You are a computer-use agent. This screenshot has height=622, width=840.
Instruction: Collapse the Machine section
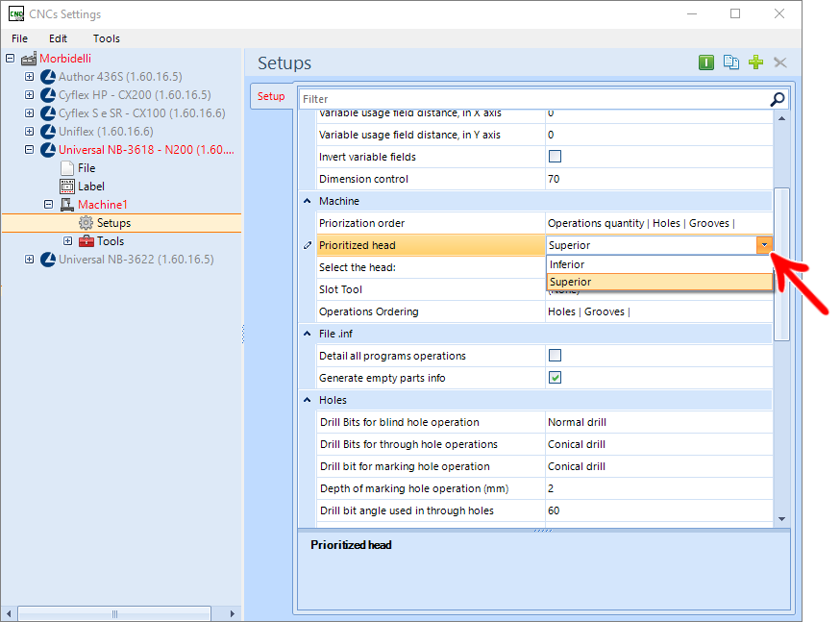(x=307, y=201)
